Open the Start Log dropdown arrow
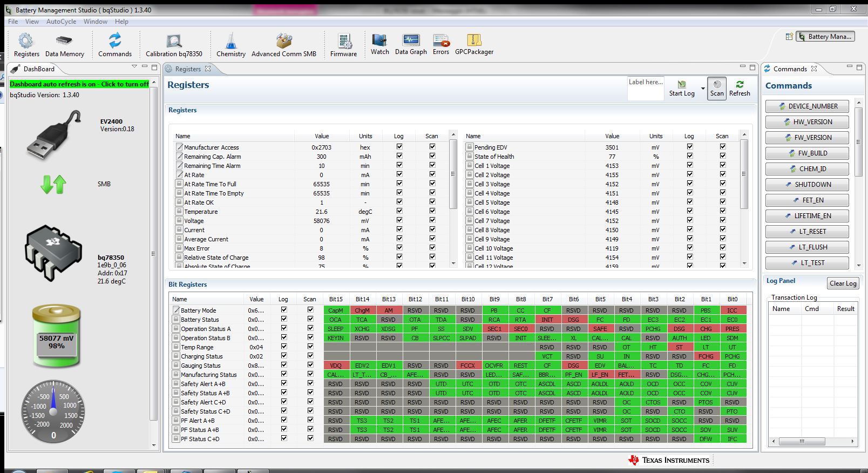This screenshot has height=473, width=868. pyautogui.click(x=703, y=88)
